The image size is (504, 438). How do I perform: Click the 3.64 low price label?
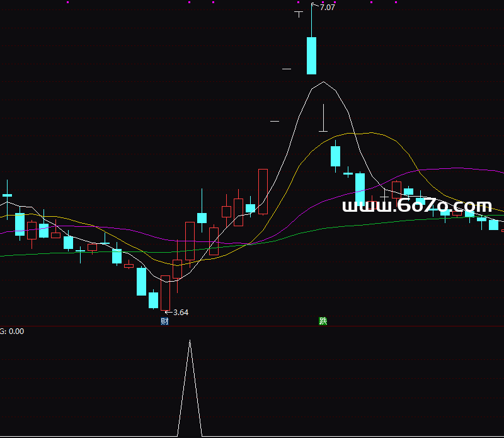180,312
